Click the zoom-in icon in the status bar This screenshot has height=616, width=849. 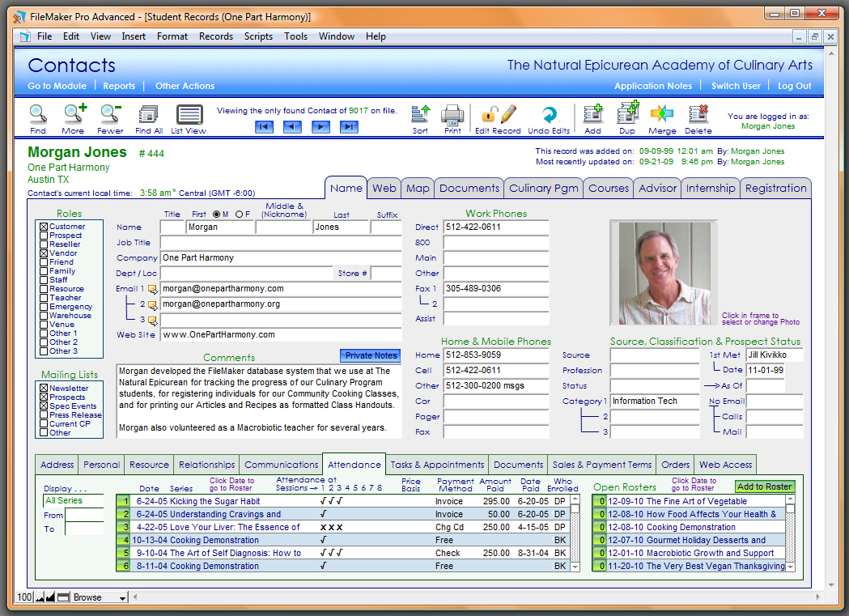coord(50,597)
